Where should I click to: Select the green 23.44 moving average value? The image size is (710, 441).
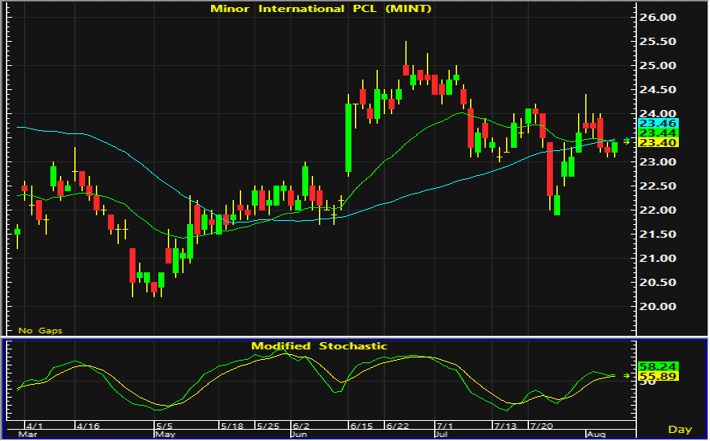pos(658,133)
